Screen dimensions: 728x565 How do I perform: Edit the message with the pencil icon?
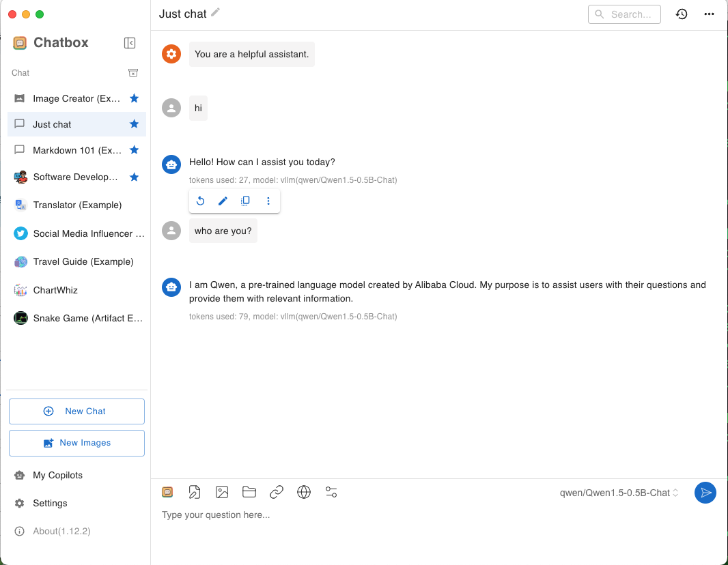click(223, 201)
